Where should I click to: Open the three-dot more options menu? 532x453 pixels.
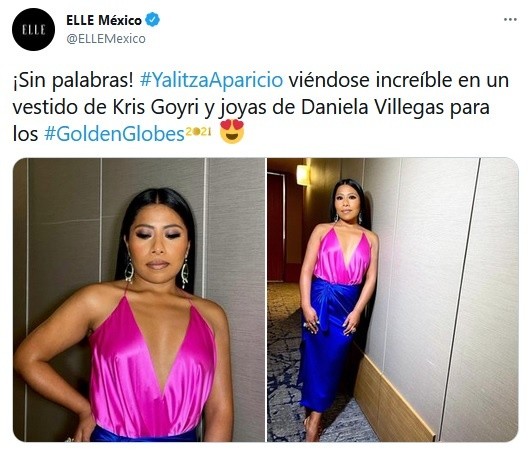point(510,20)
